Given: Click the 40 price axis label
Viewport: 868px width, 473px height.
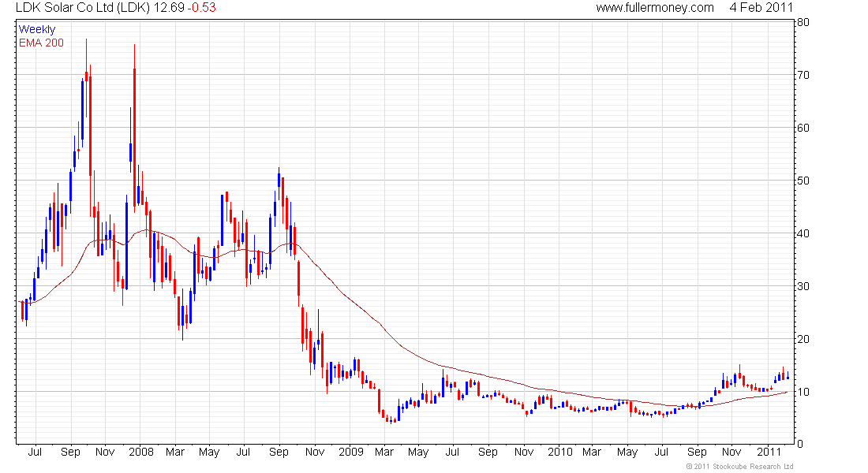Looking at the screenshot, I should [x=803, y=233].
